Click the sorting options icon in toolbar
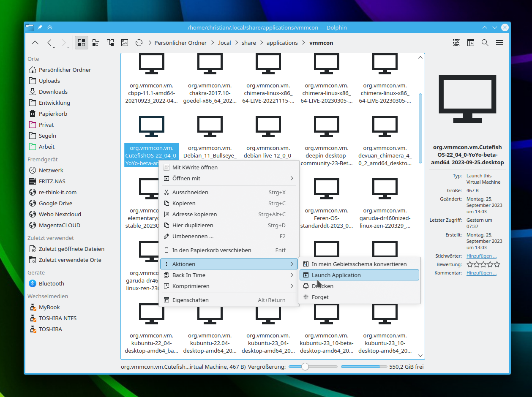This screenshot has width=532, height=397. (x=456, y=43)
